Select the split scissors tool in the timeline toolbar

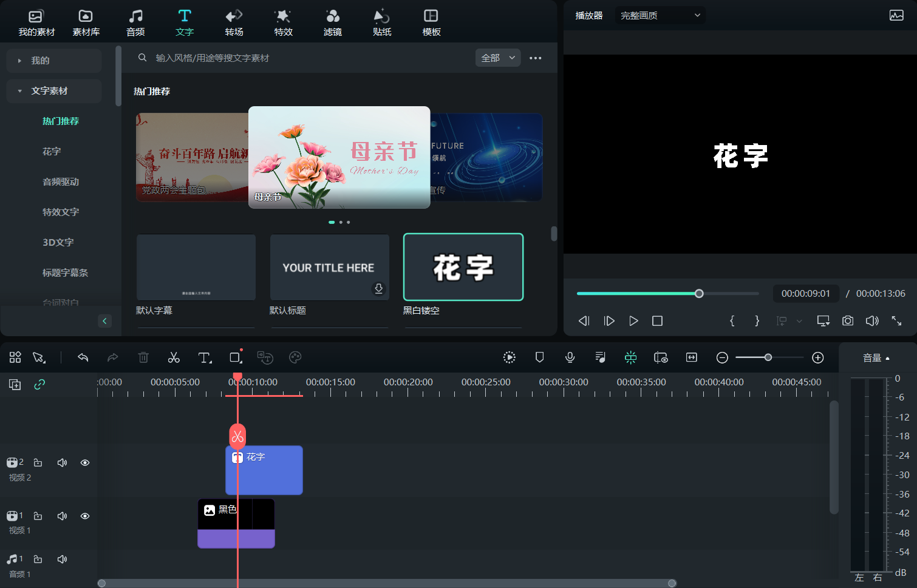(174, 357)
